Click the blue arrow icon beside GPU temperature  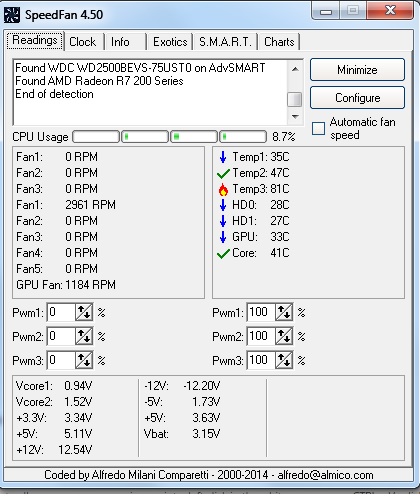223,237
